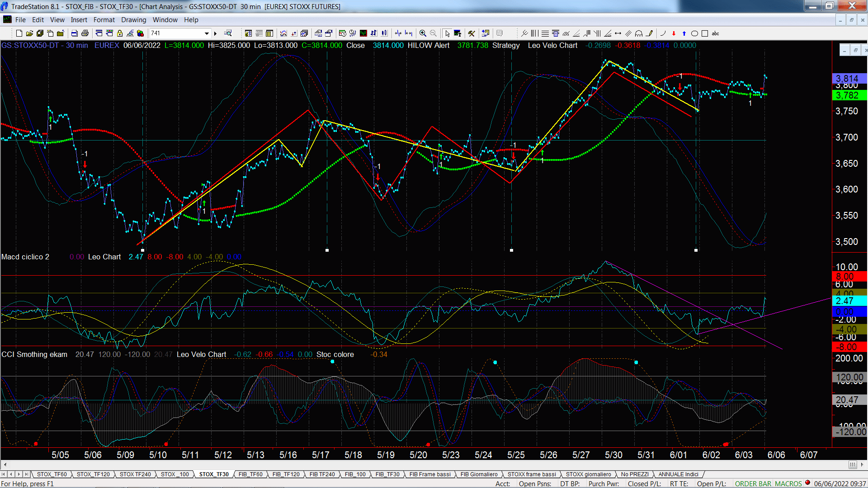The width and height of the screenshot is (868, 488).
Task: Click the green 3,782 price label on axis
Action: (x=849, y=95)
